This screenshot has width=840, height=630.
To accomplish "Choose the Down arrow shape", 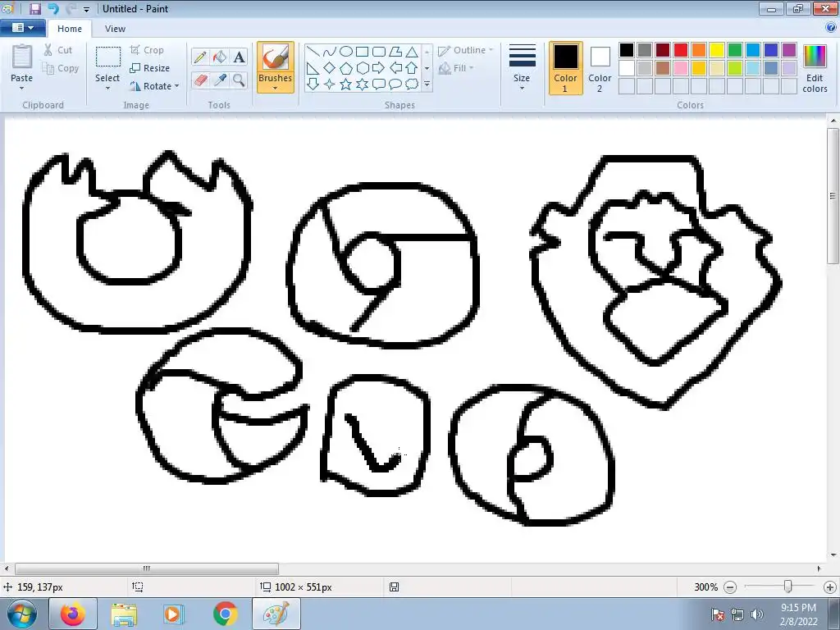I will (313, 84).
